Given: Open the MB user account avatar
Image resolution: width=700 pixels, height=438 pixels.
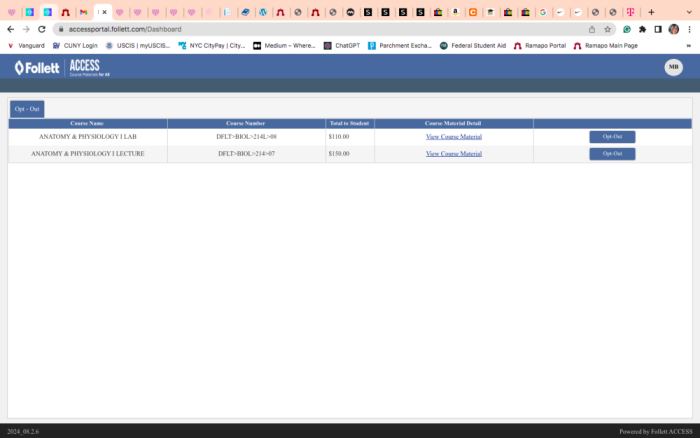Looking at the screenshot, I should [x=673, y=67].
